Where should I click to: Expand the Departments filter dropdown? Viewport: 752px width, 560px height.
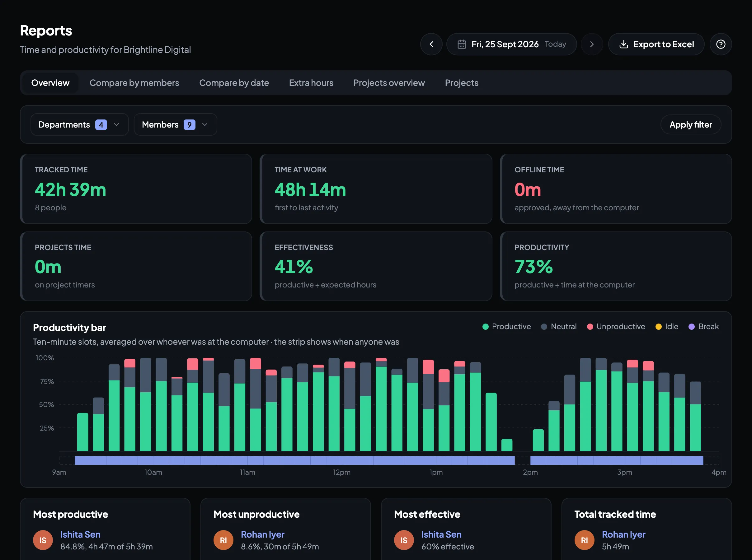click(80, 124)
